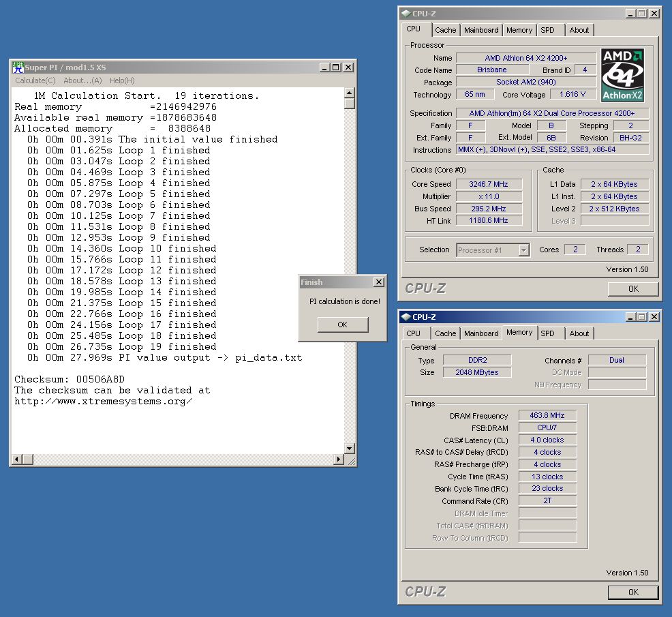Screen dimensions: 672x617
Task: Switch to About tab in bottom CPU-Z window
Action: 579,333
